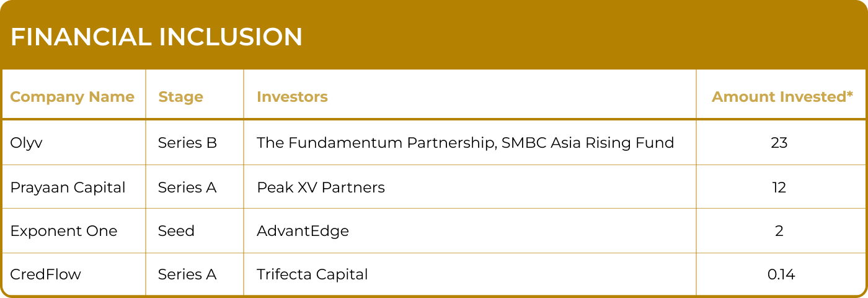The height and width of the screenshot is (298, 868).
Task: Click the Prayaan Capital company name
Action: click(68, 187)
